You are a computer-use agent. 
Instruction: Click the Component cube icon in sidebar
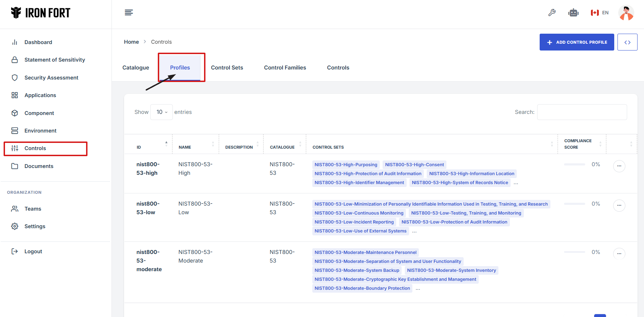15,113
